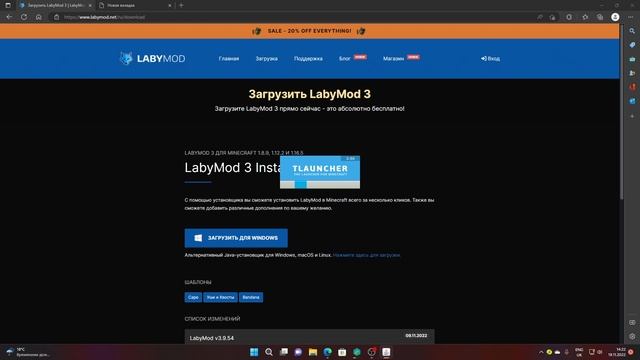Image resolution: width=640 pixels, height=360 pixels.
Task: Show hidden system tray icons chevron
Action: (541, 352)
